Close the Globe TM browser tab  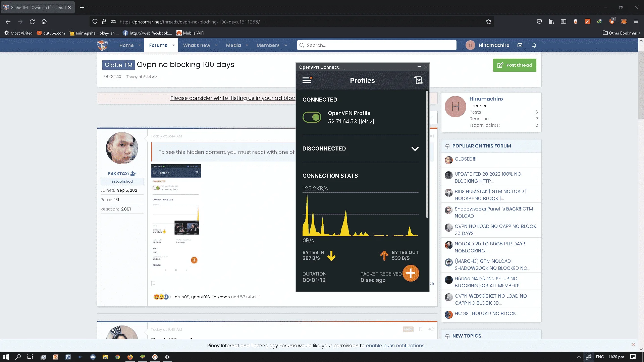[69, 7]
